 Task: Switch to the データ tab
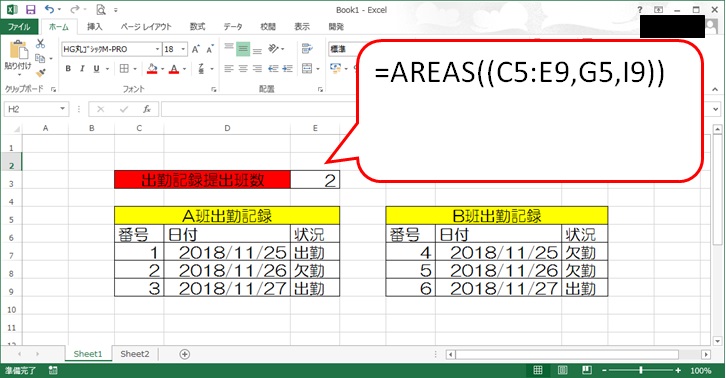point(233,27)
